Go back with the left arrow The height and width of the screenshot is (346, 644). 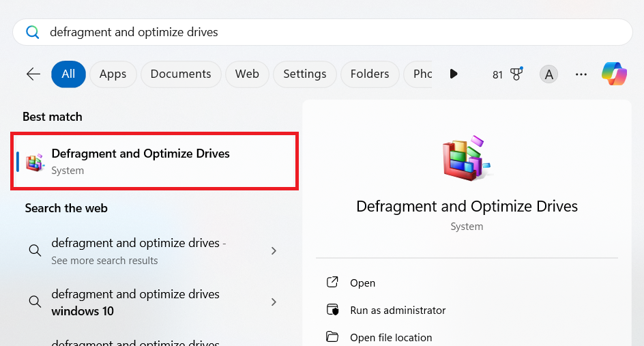[33, 74]
